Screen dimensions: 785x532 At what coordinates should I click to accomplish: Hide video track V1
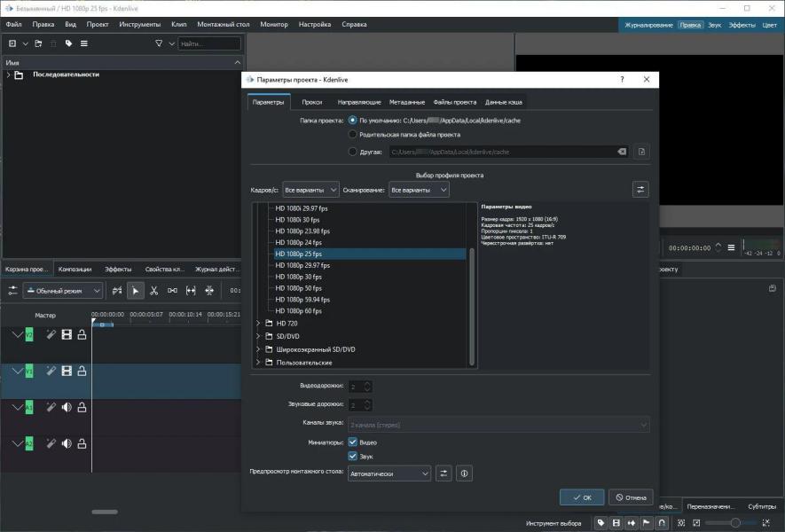pos(67,371)
